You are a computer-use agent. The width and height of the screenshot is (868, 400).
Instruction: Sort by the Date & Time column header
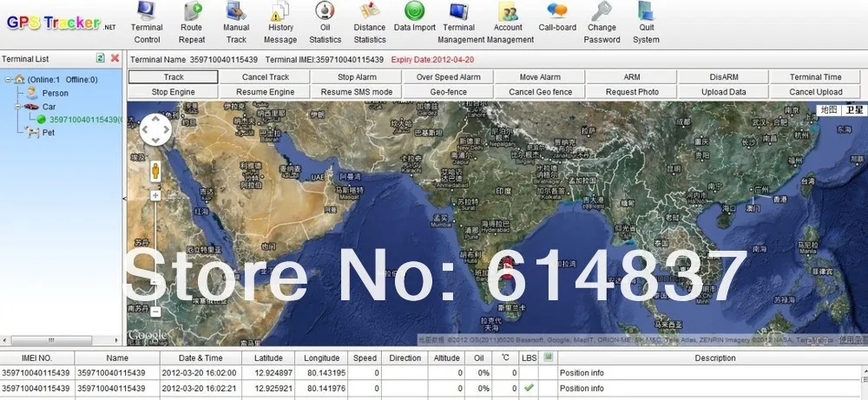tap(201, 358)
